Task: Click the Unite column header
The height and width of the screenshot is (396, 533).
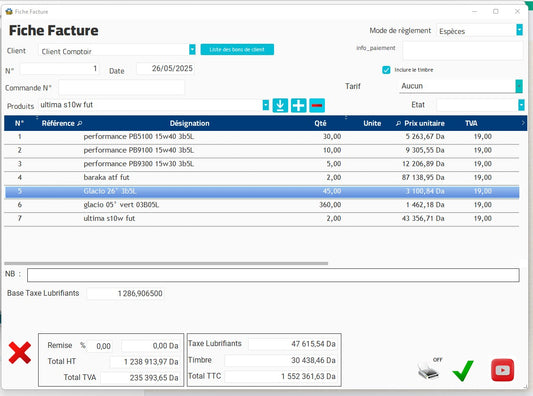Action: click(x=372, y=123)
